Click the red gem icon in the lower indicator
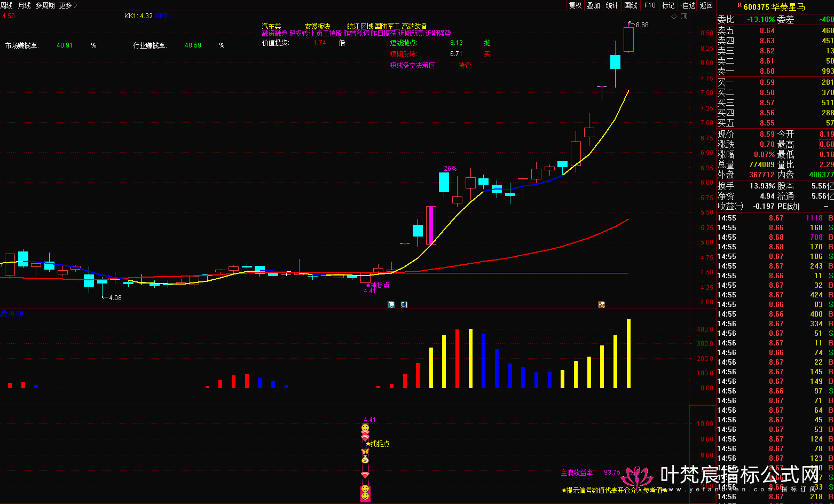 365,475
